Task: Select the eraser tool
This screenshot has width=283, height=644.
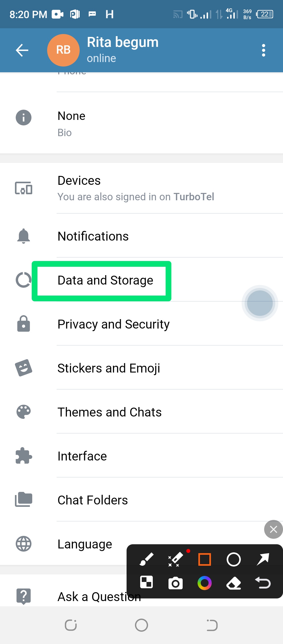Action: [233, 583]
